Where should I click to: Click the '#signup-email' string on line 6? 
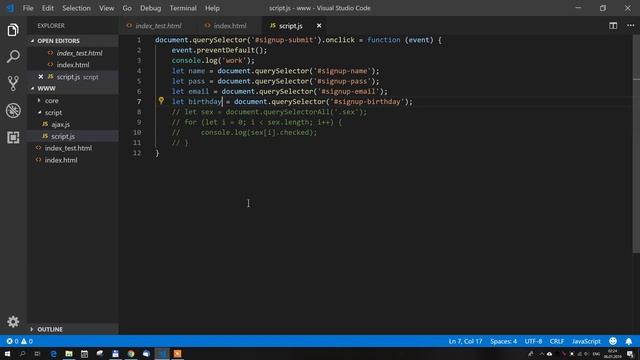(x=349, y=91)
